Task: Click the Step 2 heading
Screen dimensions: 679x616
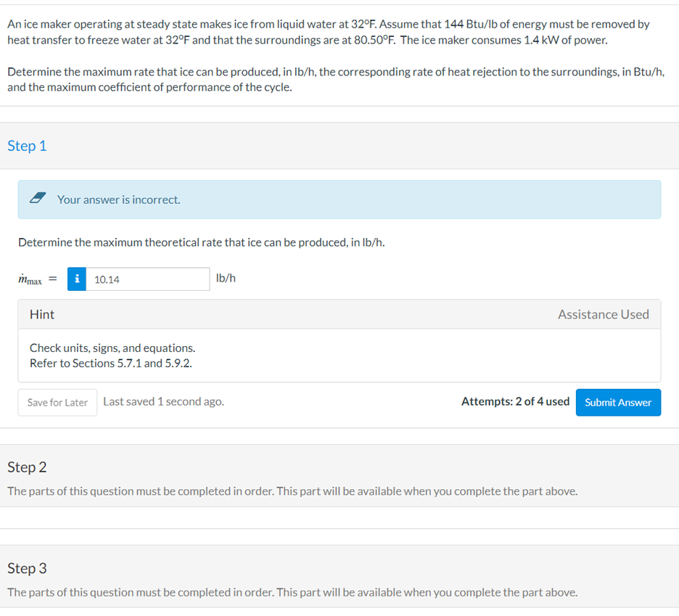Action: [27, 467]
